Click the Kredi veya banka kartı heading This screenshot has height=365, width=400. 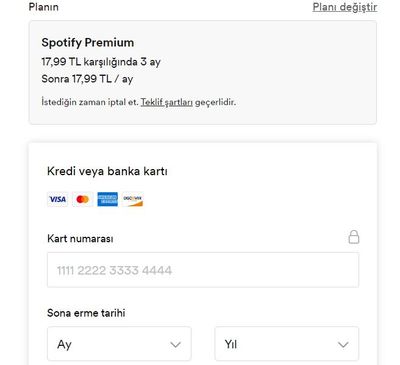click(107, 171)
